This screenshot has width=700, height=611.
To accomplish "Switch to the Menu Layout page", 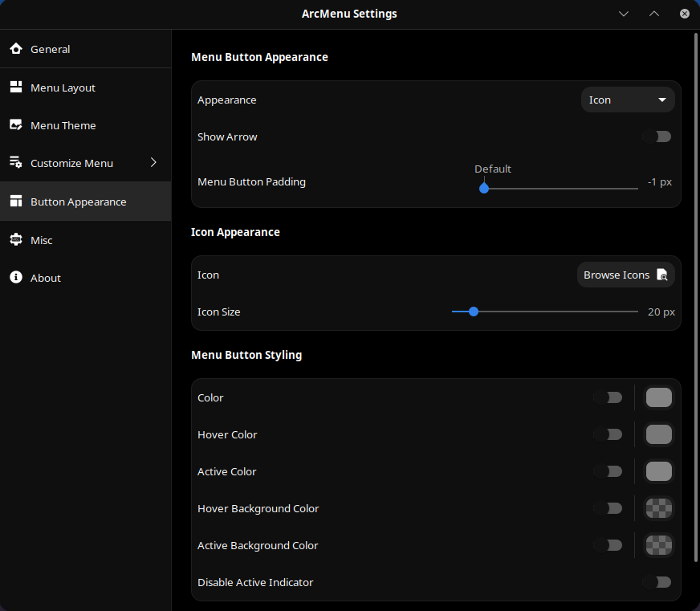I will 86,88.
